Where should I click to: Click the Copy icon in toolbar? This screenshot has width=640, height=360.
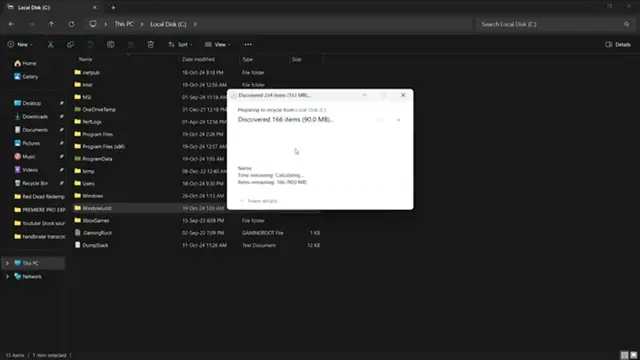point(70,44)
